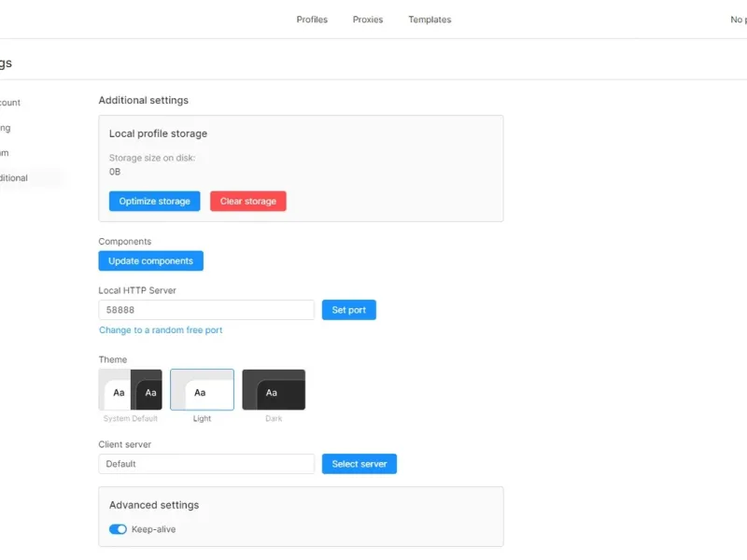Click the 0B storage size value
The image size is (747, 560).
click(x=115, y=172)
